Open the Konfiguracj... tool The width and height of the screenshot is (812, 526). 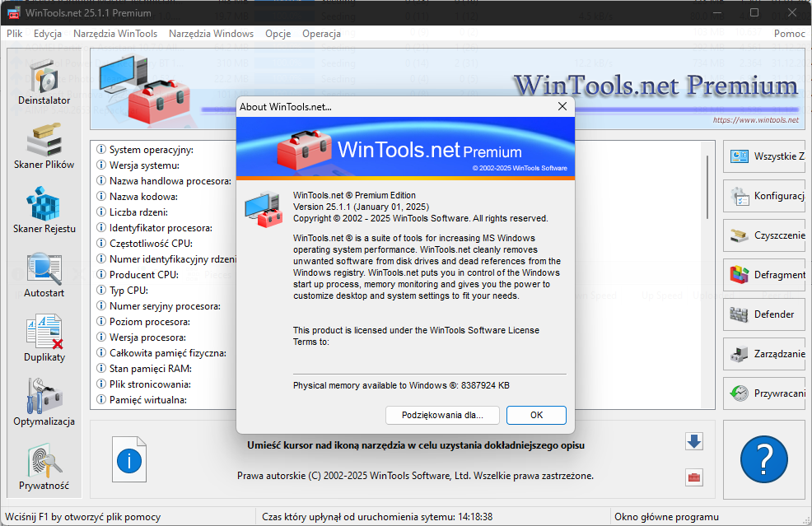coord(764,196)
